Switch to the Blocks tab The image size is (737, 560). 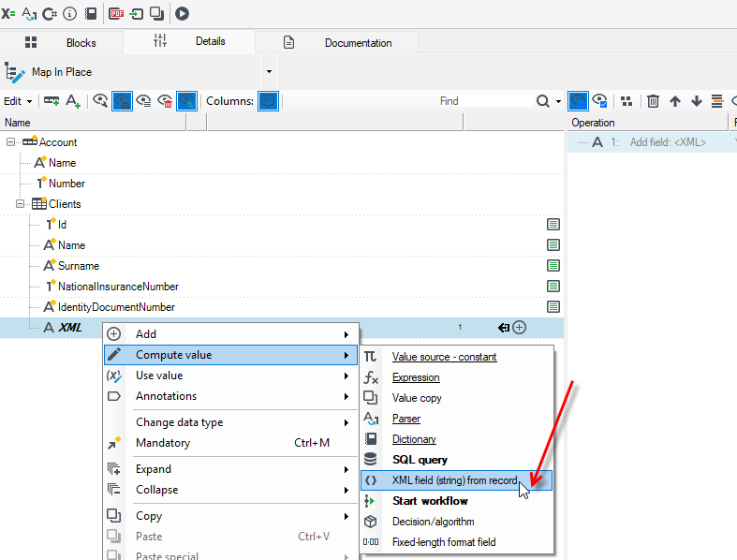62,43
